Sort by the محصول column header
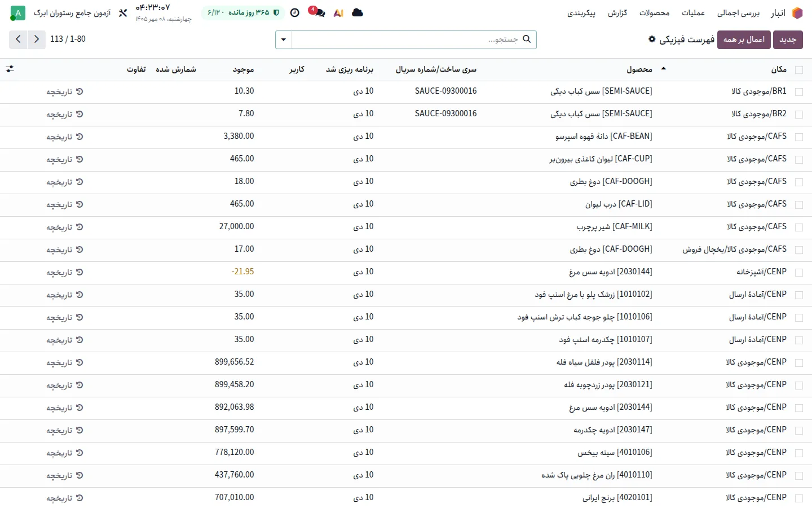 [639, 69]
